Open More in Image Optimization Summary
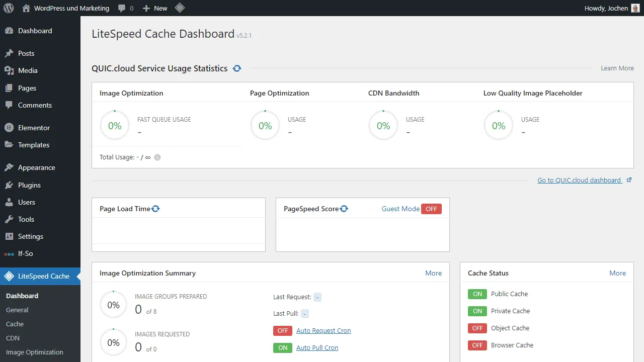This screenshot has height=362, width=644. click(x=433, y=273)
